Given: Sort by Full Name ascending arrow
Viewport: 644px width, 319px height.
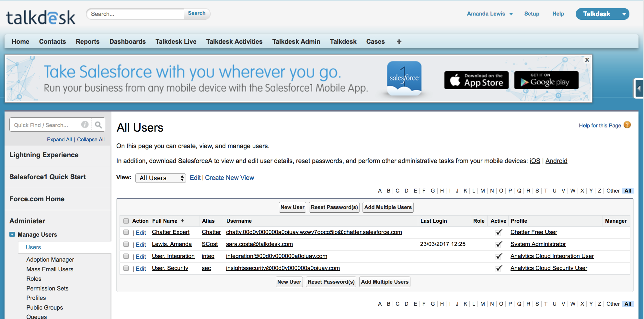Looking at the screenshot, I should click(182, 221).
